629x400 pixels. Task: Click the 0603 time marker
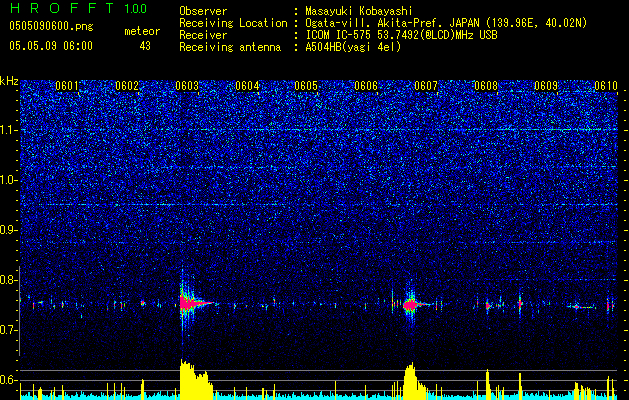187,86
